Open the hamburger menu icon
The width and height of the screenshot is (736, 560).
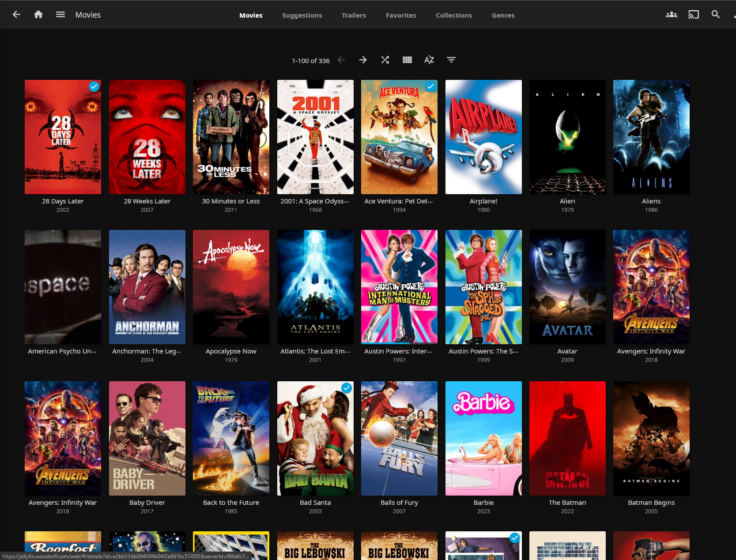[60, 15]
